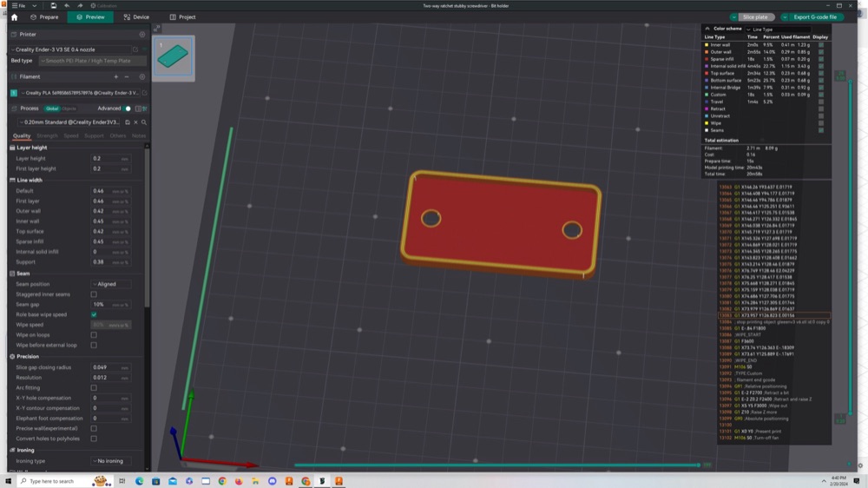Open the Ironing type dropdown

pos(111,461)
